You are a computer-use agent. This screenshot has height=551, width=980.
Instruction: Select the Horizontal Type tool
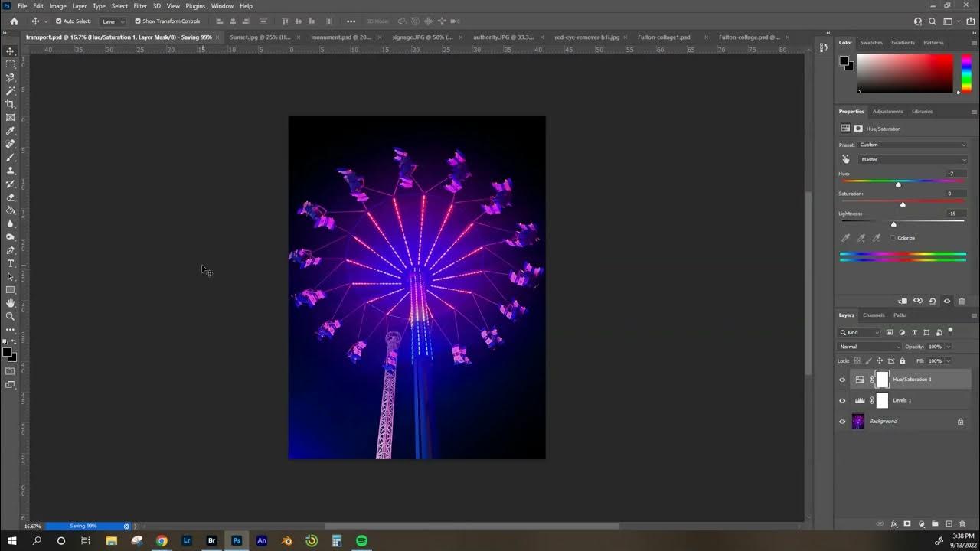pos(10,263)
